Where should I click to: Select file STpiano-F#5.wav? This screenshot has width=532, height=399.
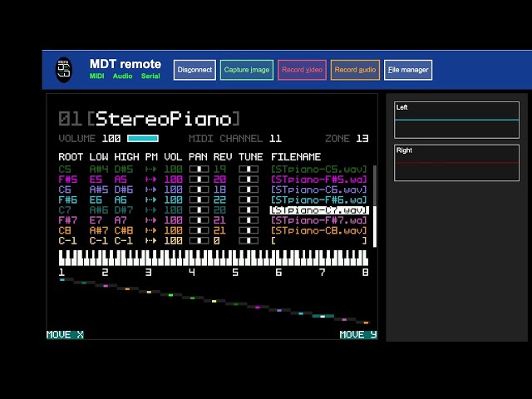[x=319, y=180]
